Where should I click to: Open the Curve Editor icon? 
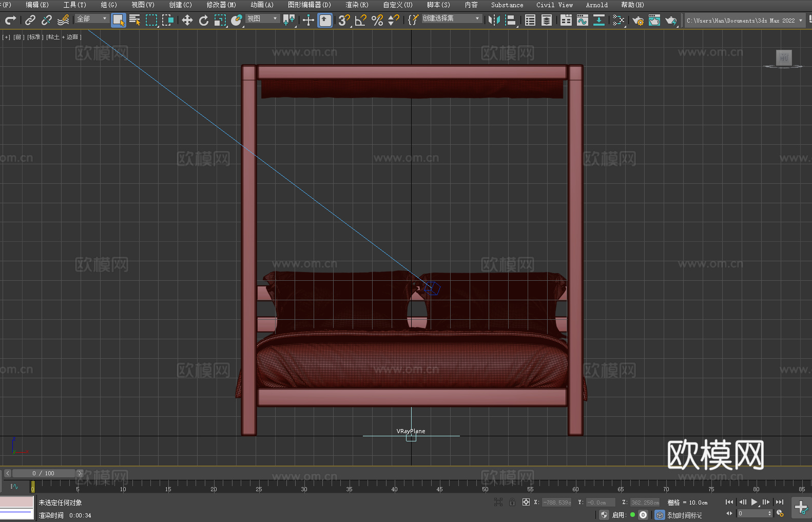coord(582,20)
